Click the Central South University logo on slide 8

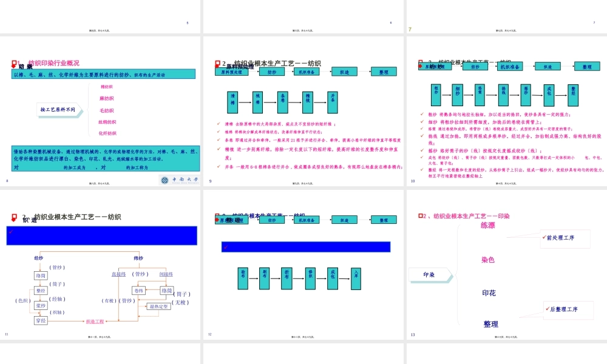[180, 180]
